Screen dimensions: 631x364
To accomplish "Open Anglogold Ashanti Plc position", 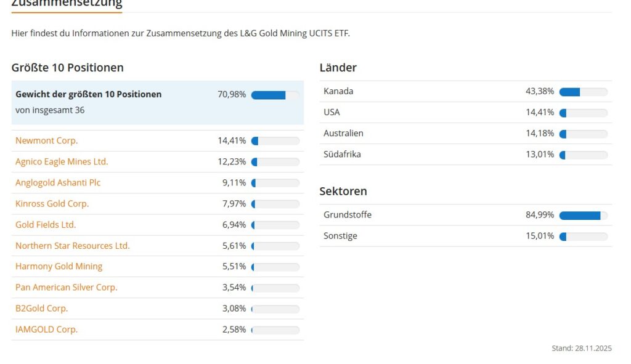I will click(x=58, y=182).
